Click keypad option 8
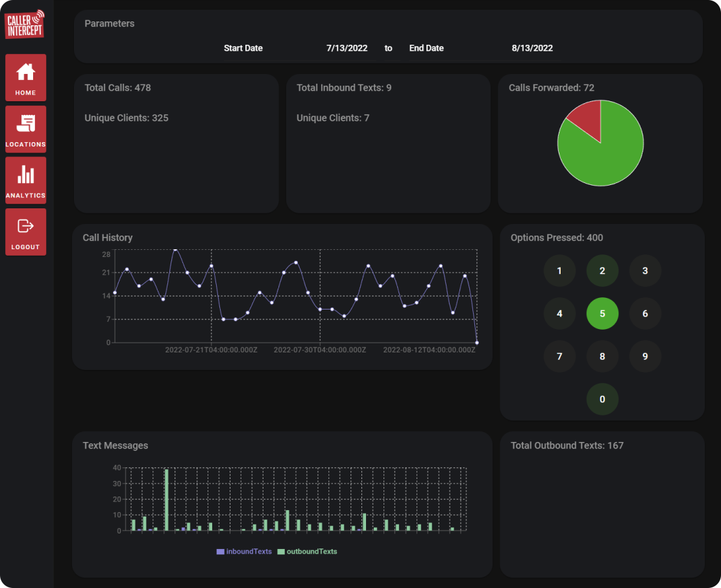The image size is (721, 588). pyautogui.click(x=602, y=356)
